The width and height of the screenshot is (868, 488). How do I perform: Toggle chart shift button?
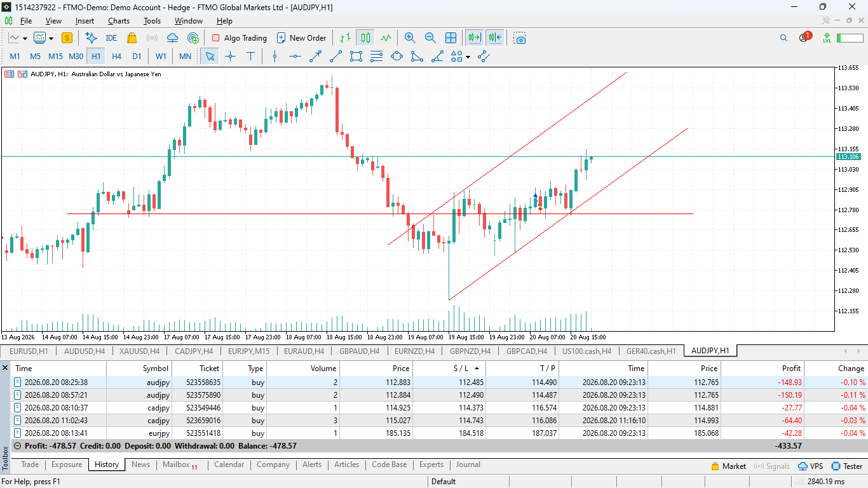(496, 38)
